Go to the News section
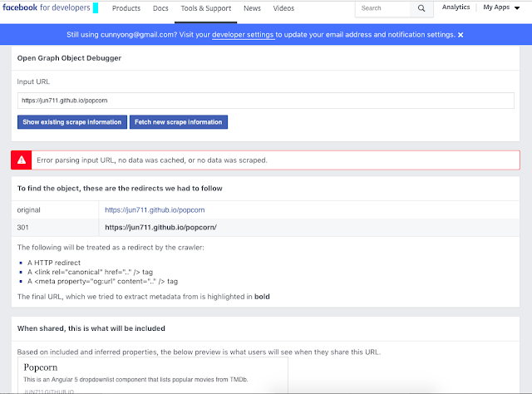Screen dimensions: 532x394 pos(252,8)
